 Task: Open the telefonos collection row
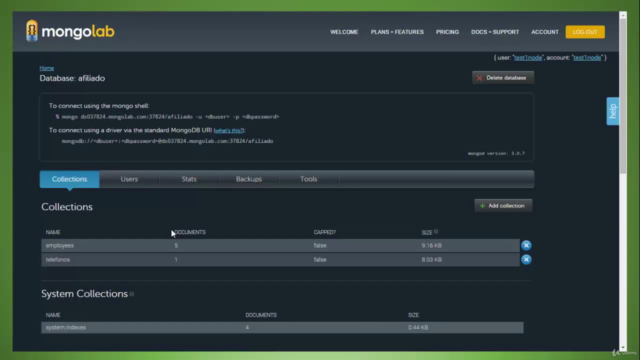pyautogui.click(x=280, y=260)
